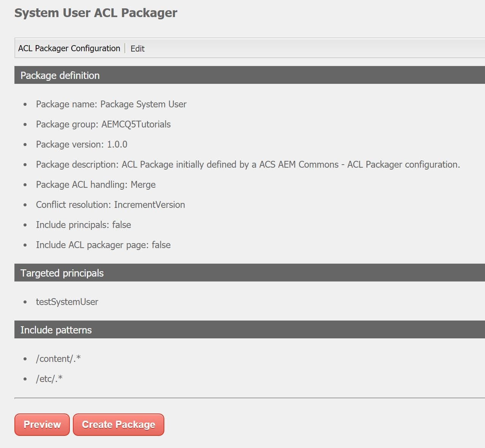Select the Package name: Package System User entry
The width and height of the screenshot is (485, 448).
pyautogui.click(x=111, y=104)
